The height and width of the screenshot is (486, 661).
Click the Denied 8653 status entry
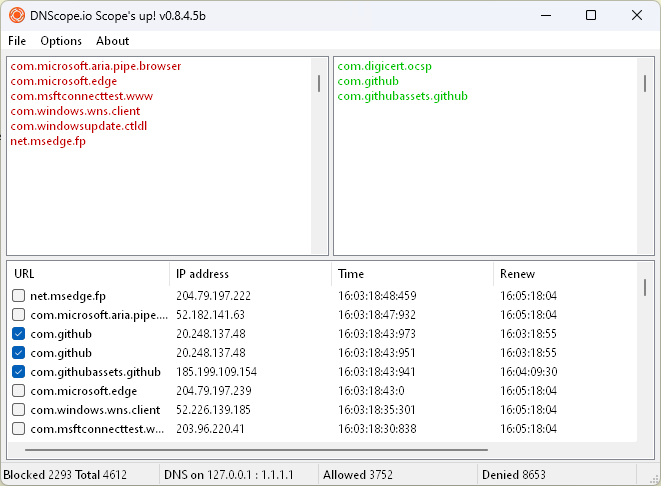coord(513,475)
